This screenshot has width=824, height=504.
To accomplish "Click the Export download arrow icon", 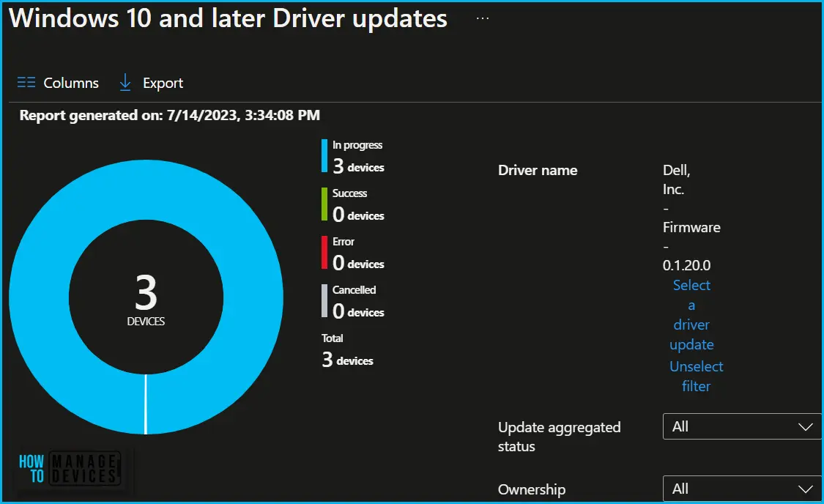I will (125, 83).
